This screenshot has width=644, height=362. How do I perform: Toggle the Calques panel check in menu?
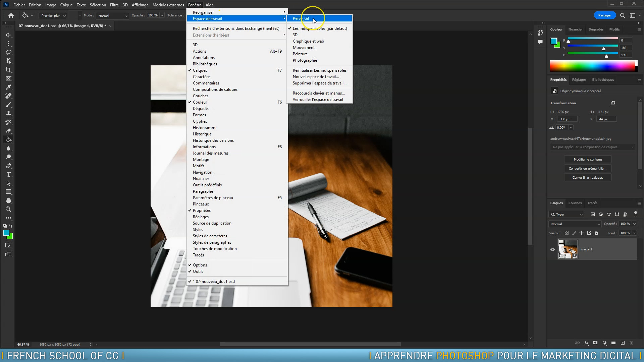(x=237, y=70)
